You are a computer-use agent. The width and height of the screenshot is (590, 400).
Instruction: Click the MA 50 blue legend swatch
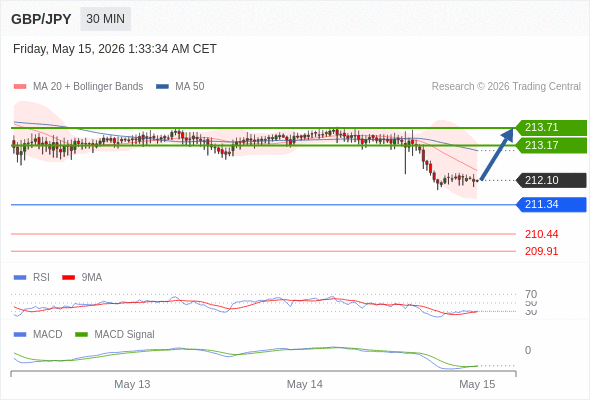tap(162, 87)
